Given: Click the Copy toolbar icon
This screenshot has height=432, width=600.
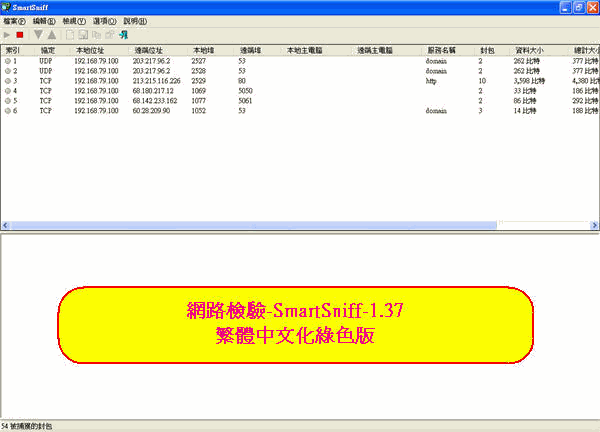Looking at the screenshot, I should click(96, 35).
